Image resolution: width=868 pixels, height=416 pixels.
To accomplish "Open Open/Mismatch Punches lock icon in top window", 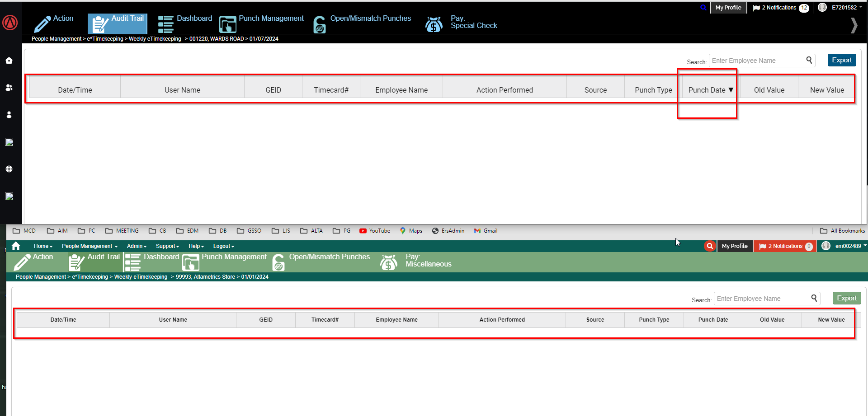I will coord(320,25).
